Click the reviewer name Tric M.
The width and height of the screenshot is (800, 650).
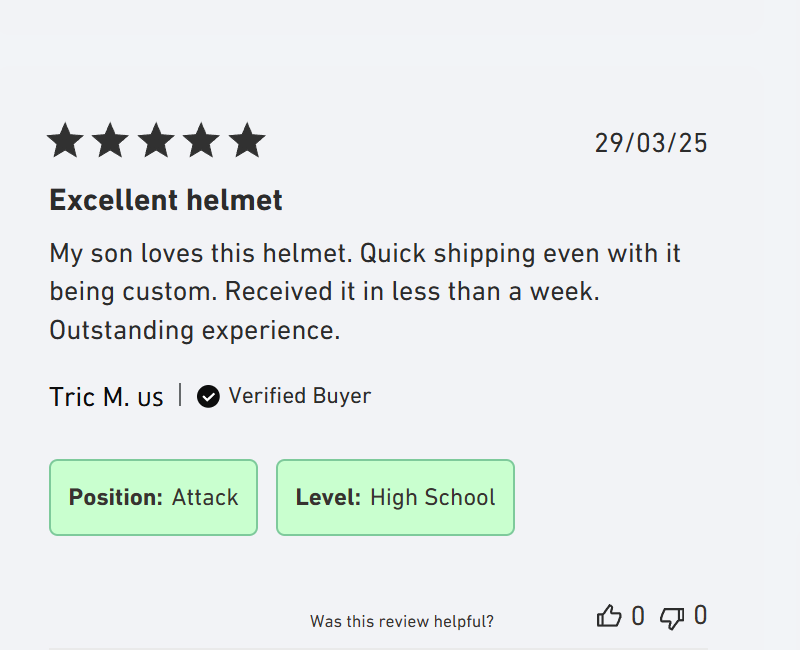pos(89,397)
